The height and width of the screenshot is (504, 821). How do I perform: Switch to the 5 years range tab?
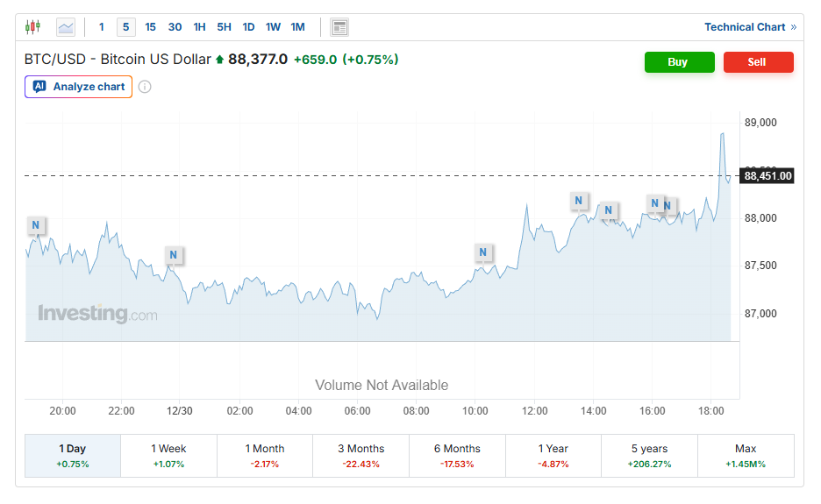pyautogui.click(x=649, y=455)
